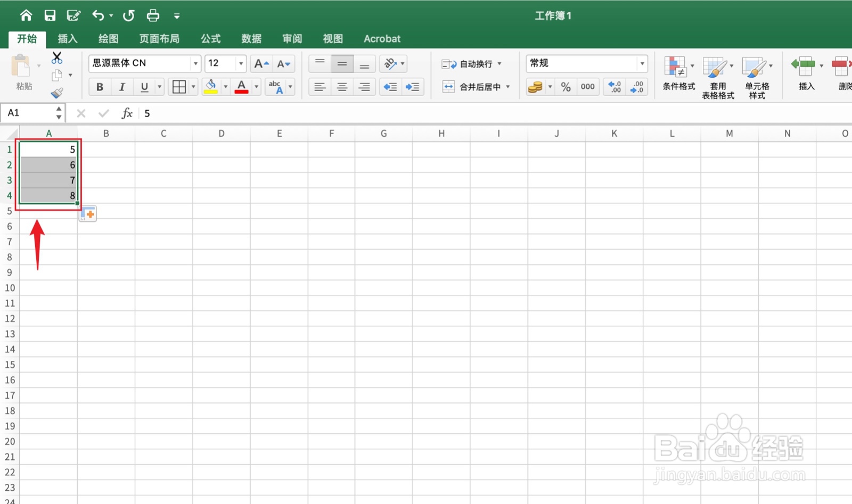Image resolution: width=852 pixels, height=504 pixels.
Task: Apply thousands separator 000 format
Action: [x=588, y=87]
